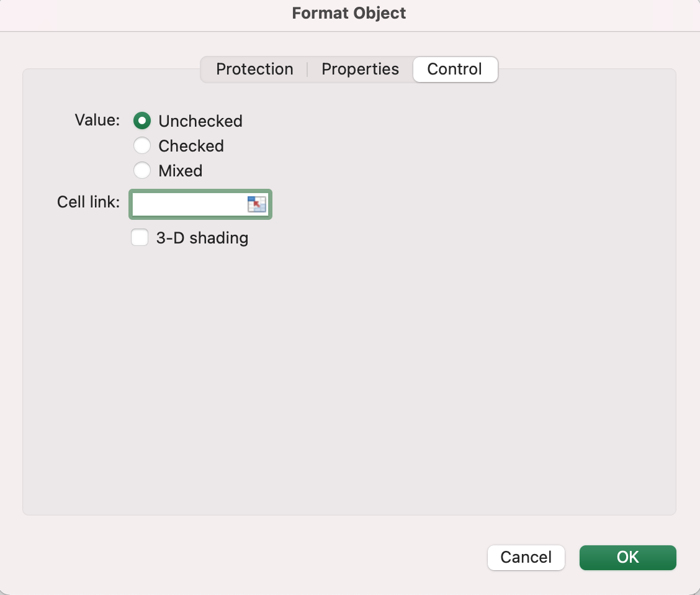Cancel the Format Object dialog
This screenshot has height=595, width=700.
click(x=526, y=558)
